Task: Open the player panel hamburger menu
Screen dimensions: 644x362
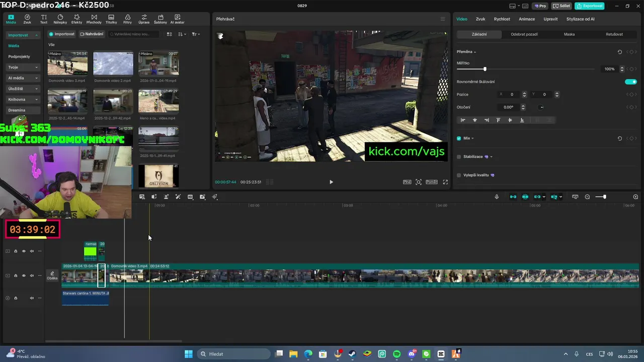Action: tap(443, 19)
